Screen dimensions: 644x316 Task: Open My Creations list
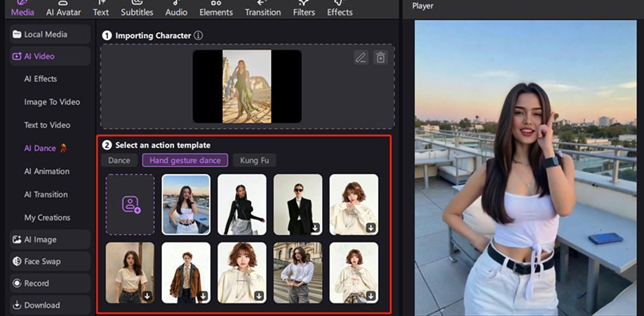[x=47, y=218]
